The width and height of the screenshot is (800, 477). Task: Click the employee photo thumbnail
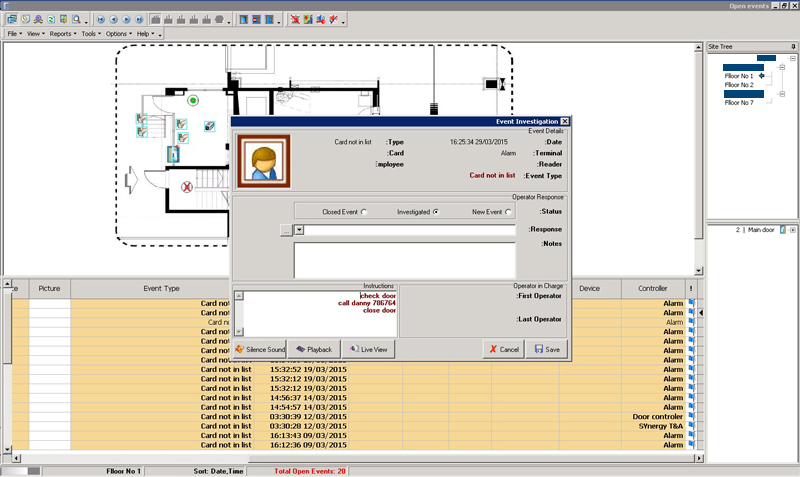click(264, 160)
